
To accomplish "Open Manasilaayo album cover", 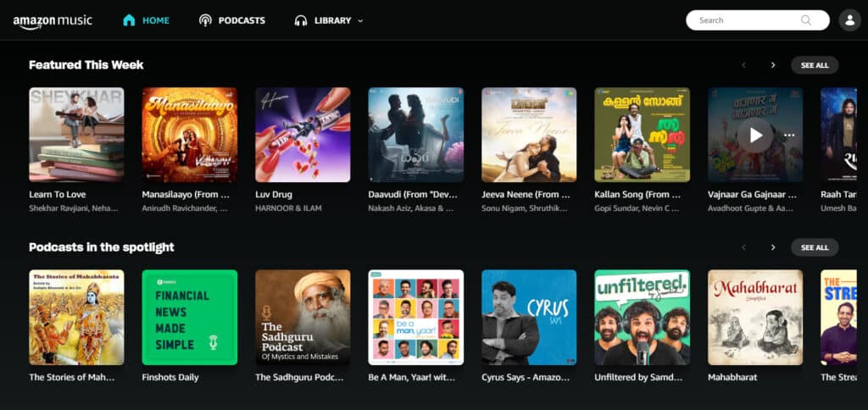I will (190, 135).
